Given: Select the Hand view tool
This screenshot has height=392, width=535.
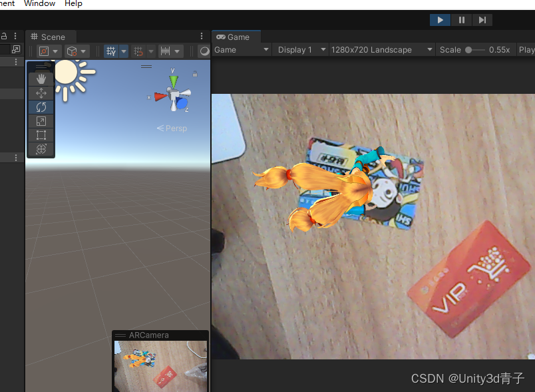Looking at the screenshot, I should [x=41, y=79].
